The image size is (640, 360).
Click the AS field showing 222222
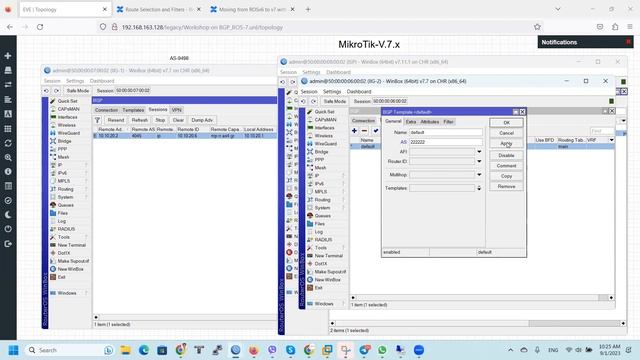pyautogui.click(x=446, y=142)
